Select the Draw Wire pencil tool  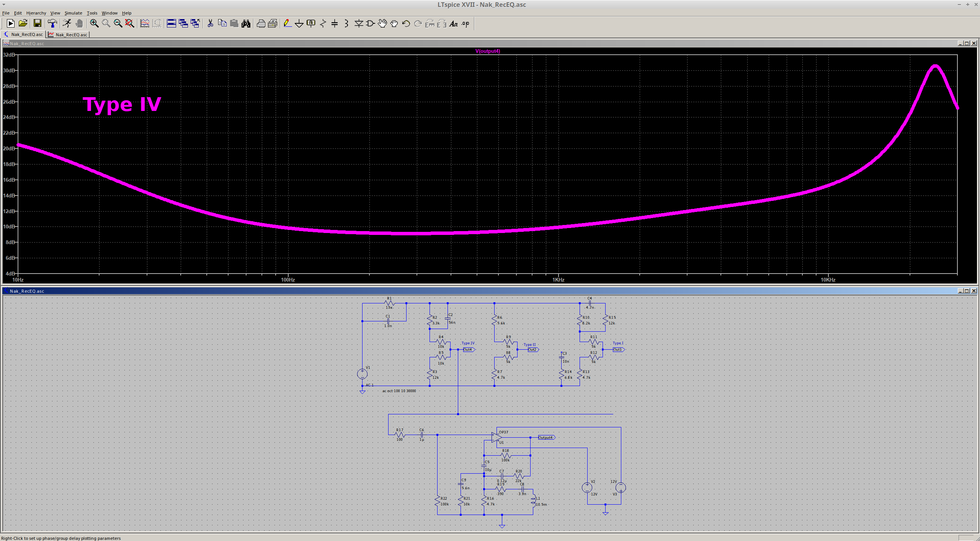tap(287, 24)
